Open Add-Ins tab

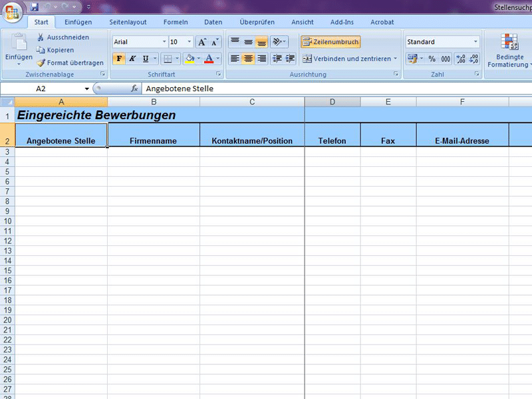pyautogui.click(x=342, y=22)
